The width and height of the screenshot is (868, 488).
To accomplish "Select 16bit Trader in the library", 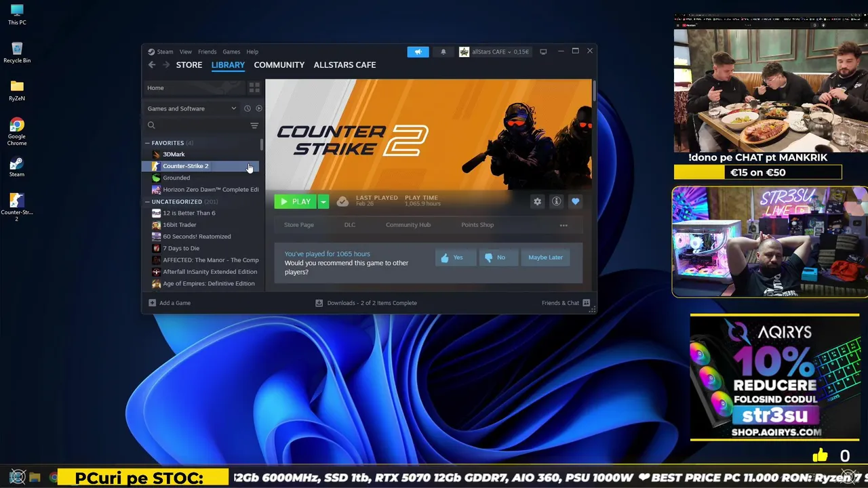I will (201, 225).
